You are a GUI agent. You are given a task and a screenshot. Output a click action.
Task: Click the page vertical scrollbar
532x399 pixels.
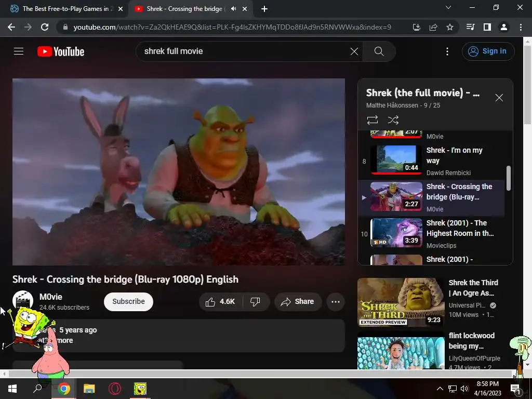pyautogui.click(x=528, y=85)
